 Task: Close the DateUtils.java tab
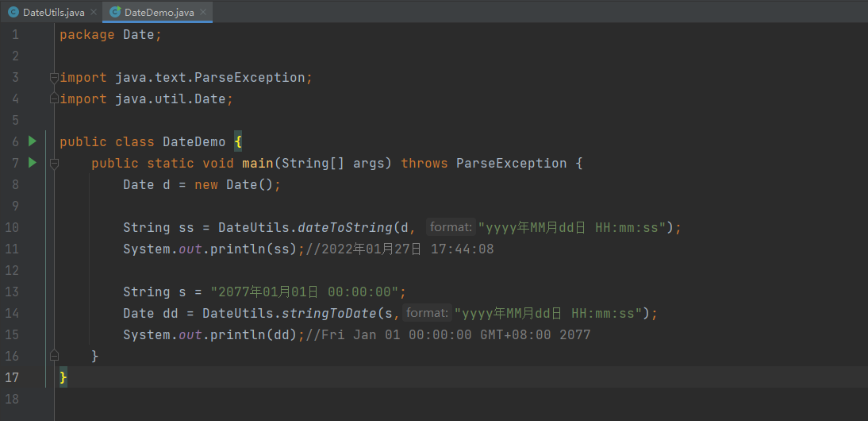(x=93, y=13)
